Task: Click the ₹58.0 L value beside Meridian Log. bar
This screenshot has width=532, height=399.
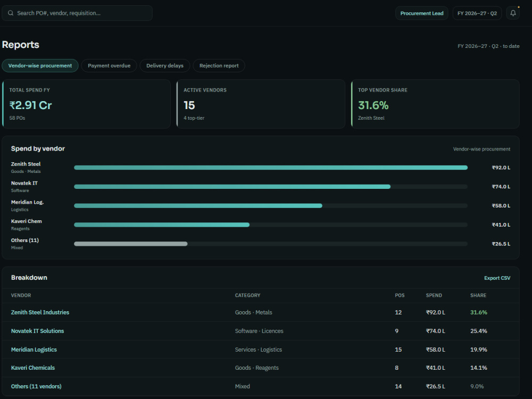Action: coord(501,205)
